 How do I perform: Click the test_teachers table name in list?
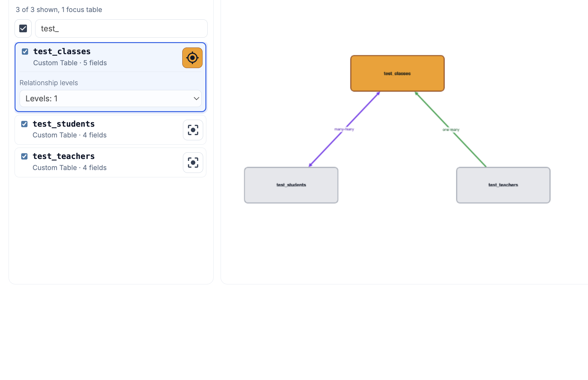tap(64, 156)
